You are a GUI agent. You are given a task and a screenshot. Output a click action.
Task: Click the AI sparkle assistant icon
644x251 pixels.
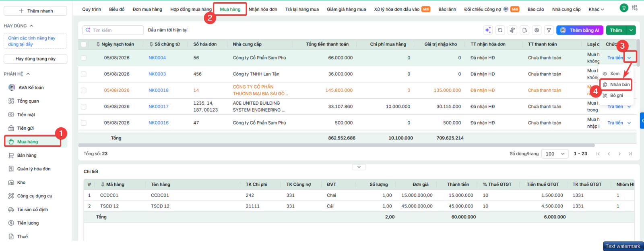click(488, 30)
